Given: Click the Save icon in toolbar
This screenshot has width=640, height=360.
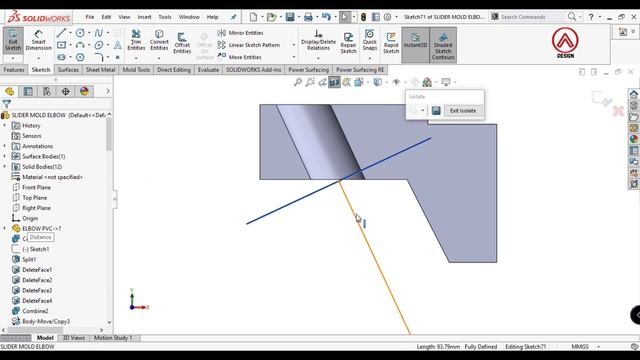Looking at the screenshot, I should click(290, 17).
